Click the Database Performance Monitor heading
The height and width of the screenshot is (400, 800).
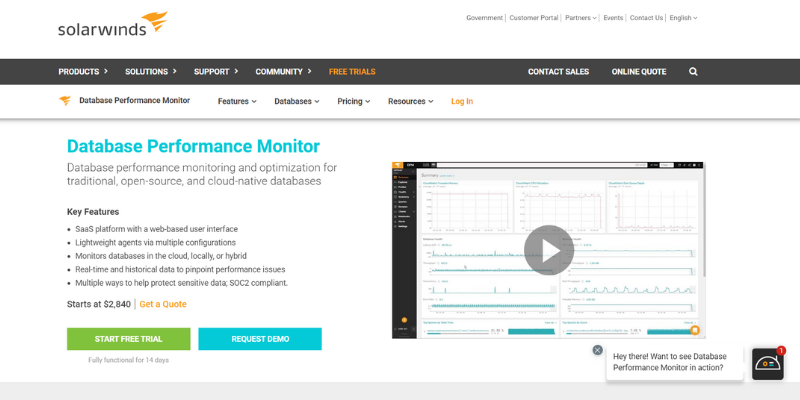click(x=193, y=146)
